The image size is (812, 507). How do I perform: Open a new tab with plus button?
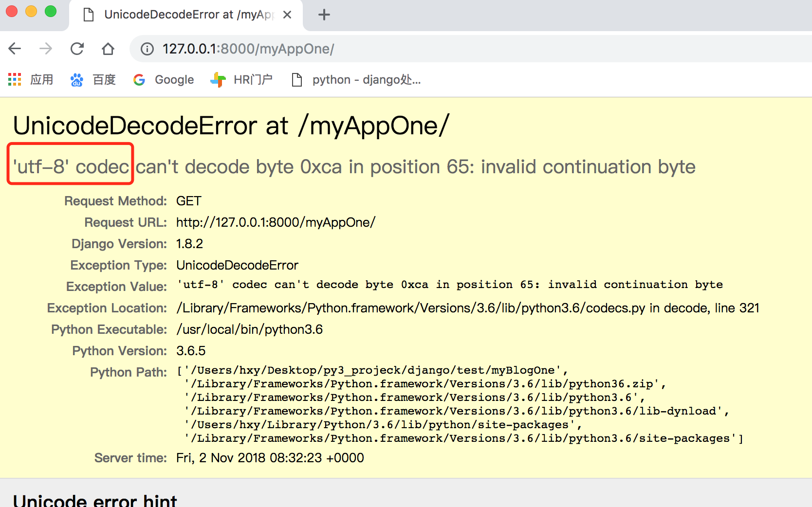324,15
